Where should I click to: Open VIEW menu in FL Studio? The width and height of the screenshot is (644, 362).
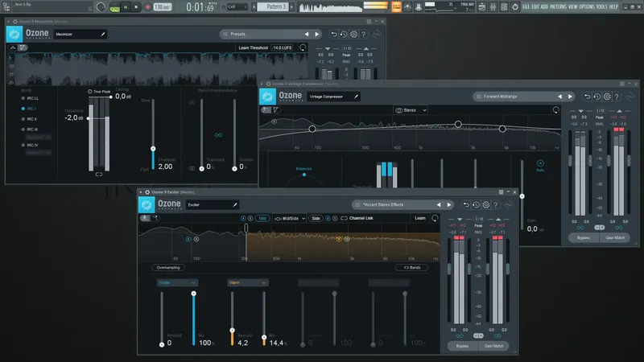573,7
